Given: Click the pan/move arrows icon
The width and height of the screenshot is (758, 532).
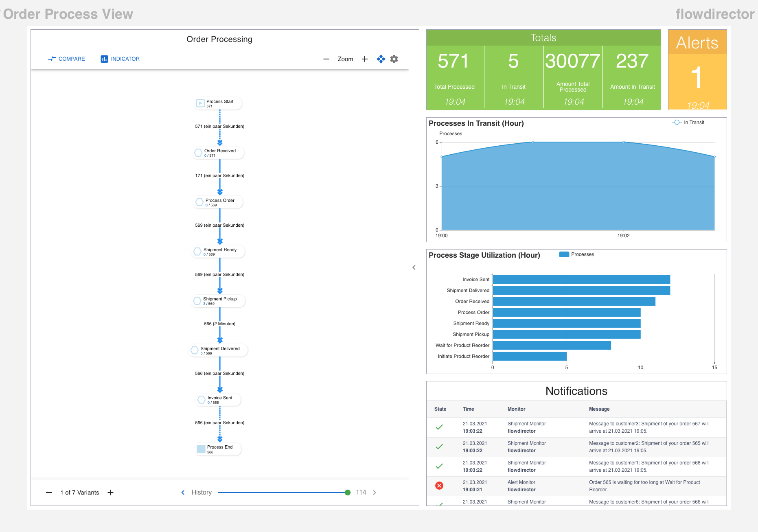Looking at the screenshot, I should pos(381,59).
